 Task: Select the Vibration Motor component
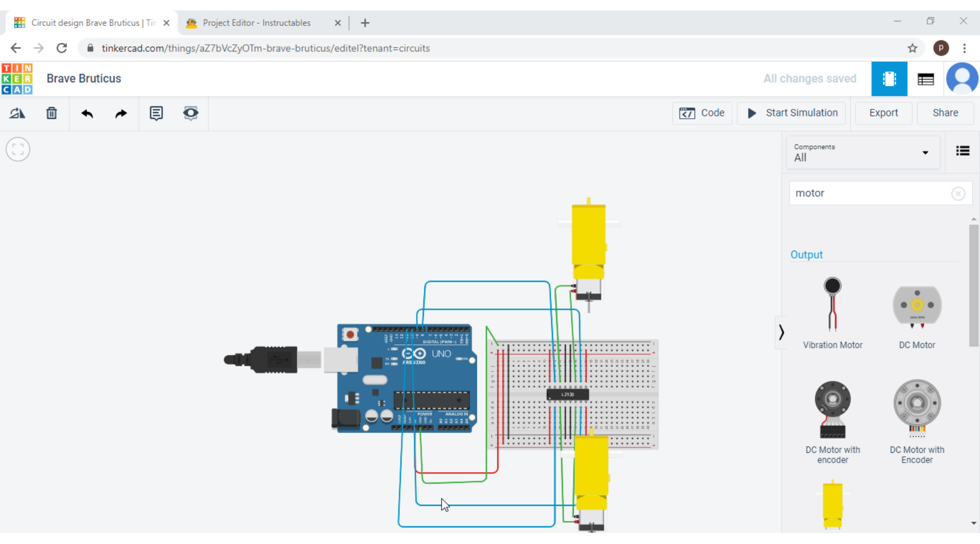coord(833,313)
